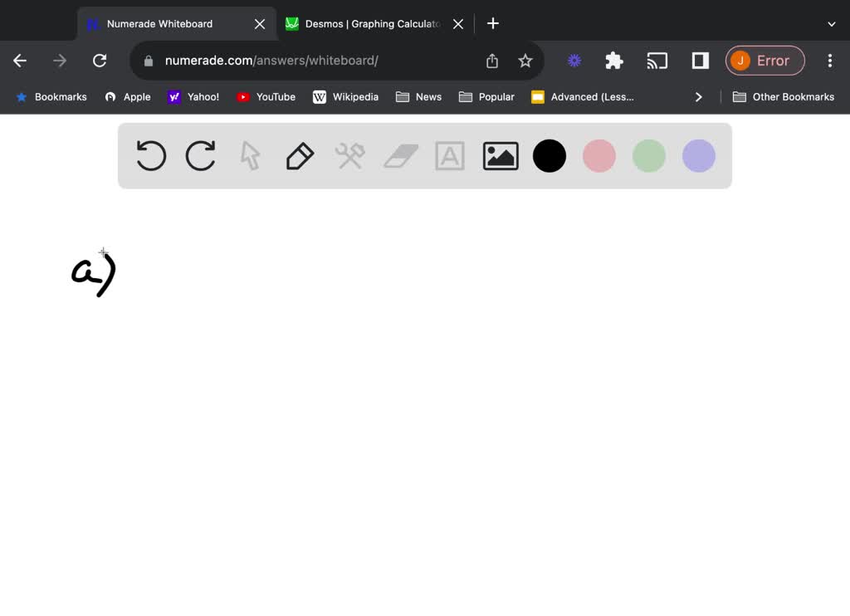
Task: Pick the green color swatch
Action: coord(649,156)
